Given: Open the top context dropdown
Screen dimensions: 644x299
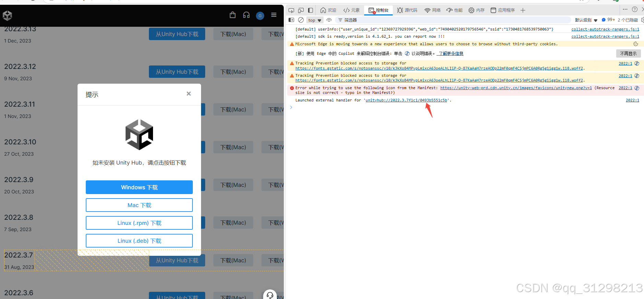Looking at the screenshot, I should pyautogui.click(x=315, y=20).
